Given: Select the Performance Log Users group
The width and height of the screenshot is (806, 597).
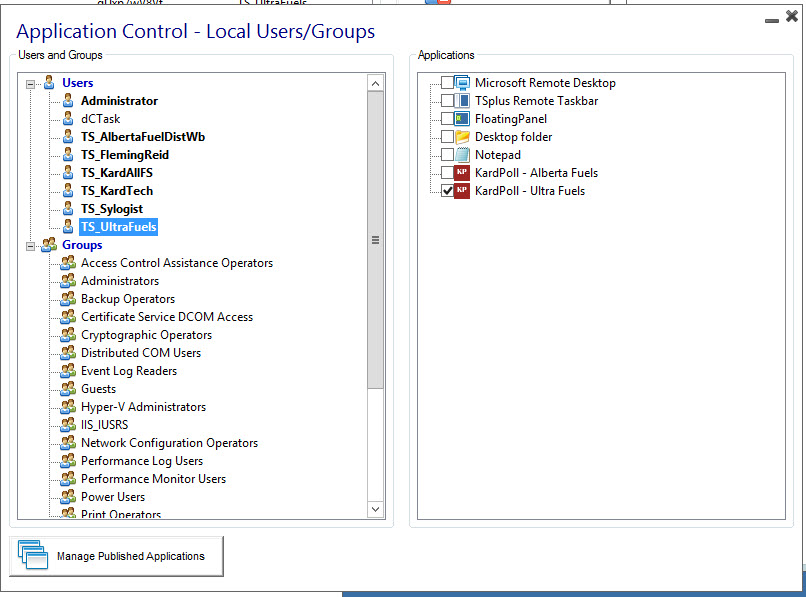Looking at the screenshot, I should (x=142, y=461).
